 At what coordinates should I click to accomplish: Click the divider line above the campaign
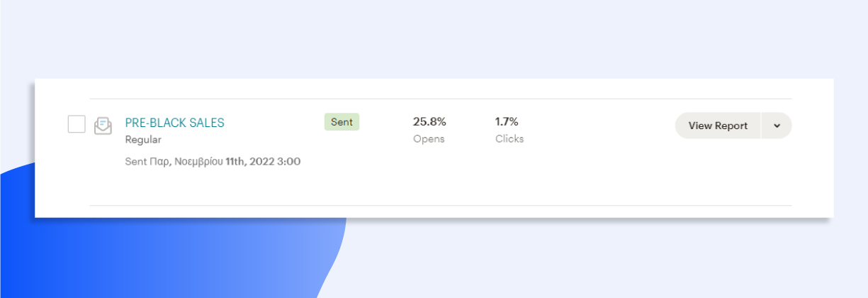[439, 99]
